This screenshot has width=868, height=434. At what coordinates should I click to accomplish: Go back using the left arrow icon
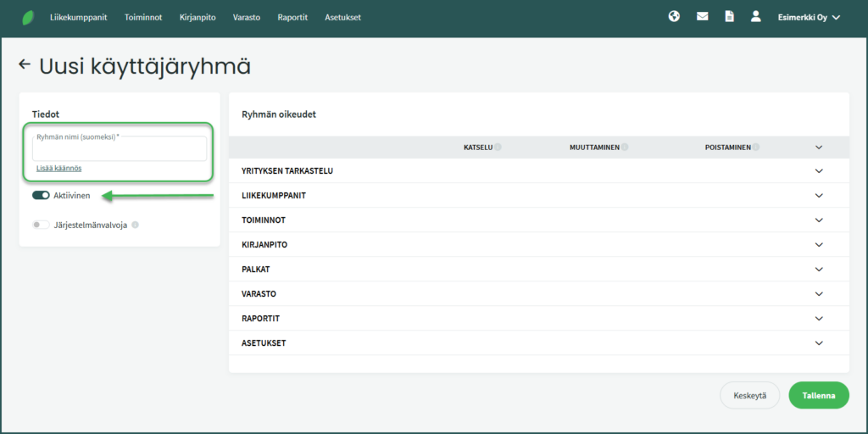25,64
